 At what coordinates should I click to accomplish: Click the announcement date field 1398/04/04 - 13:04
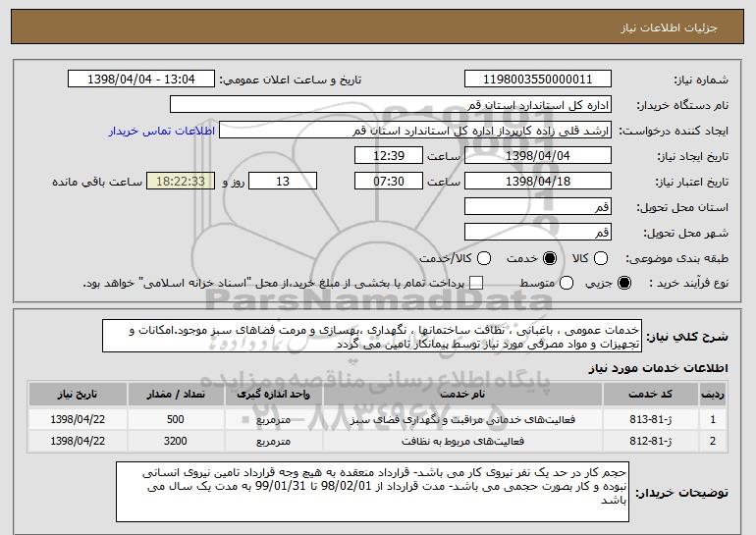pos(141,80)
